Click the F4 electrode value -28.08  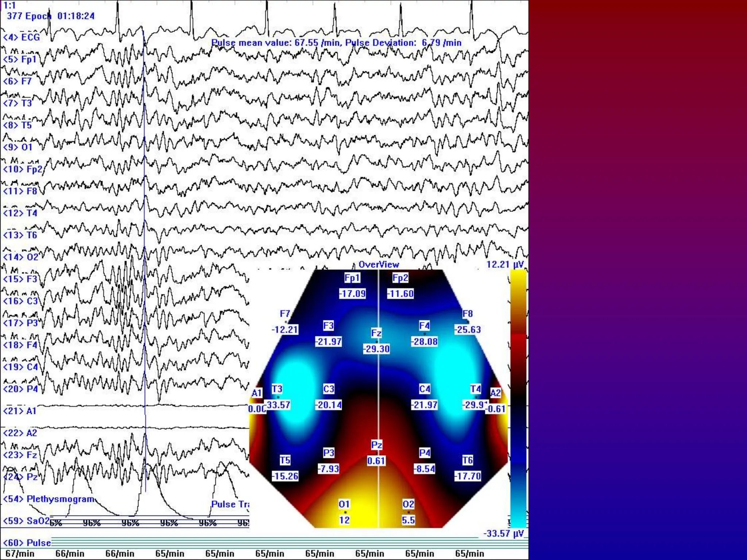click(424, 342)
